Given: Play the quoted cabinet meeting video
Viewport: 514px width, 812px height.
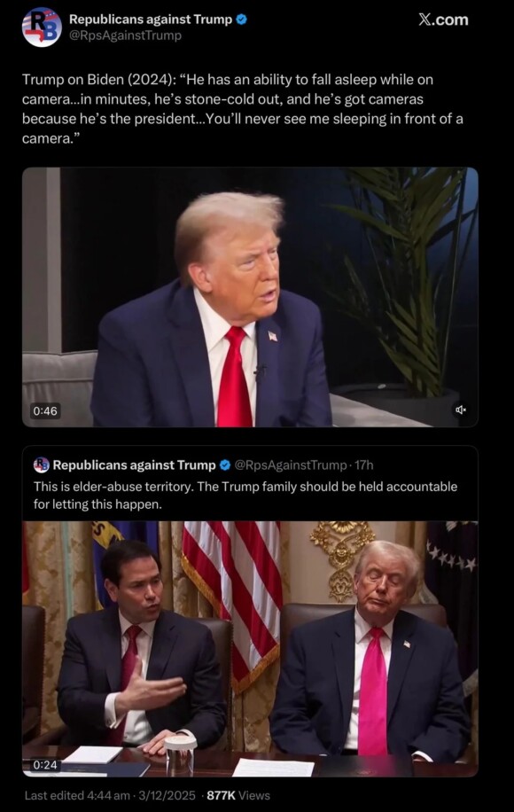Looking at the screenshot, I should (x=250, y=648).
